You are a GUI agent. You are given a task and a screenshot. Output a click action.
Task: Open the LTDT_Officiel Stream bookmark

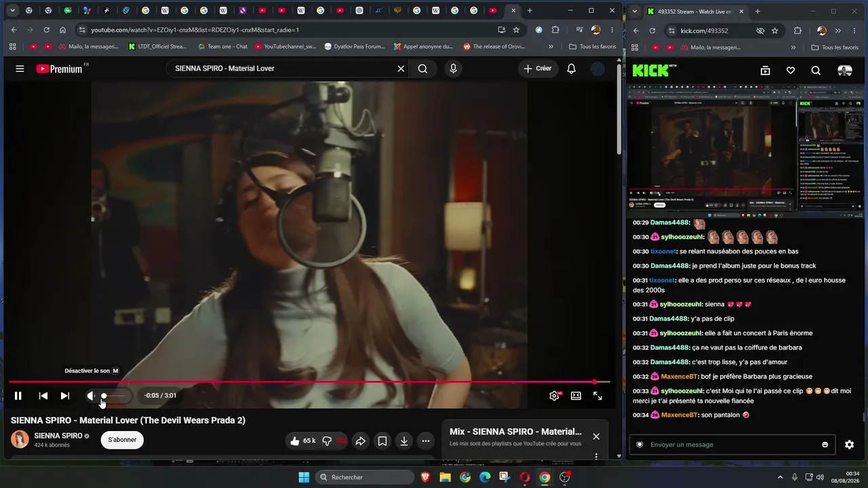pyautogui.click(x=157, y=47)
